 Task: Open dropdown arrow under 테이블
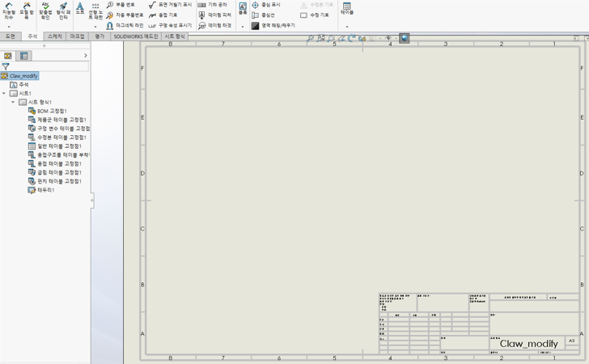[x=347, y=27]
